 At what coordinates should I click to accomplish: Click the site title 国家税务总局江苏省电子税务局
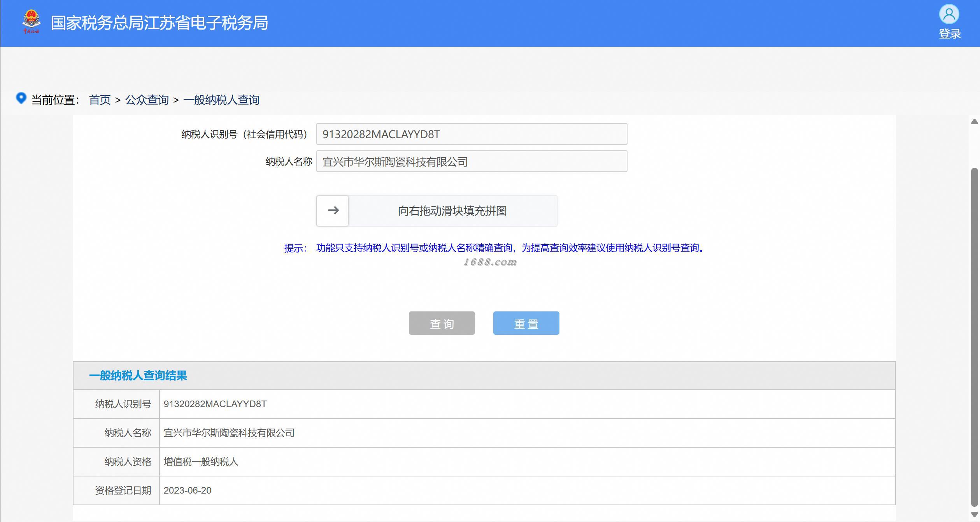coord(159,23)
